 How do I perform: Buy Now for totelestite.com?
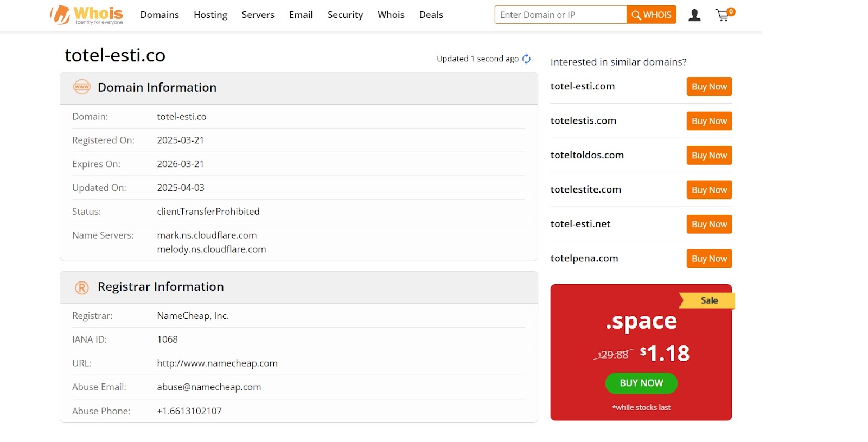tap(709, 190)
